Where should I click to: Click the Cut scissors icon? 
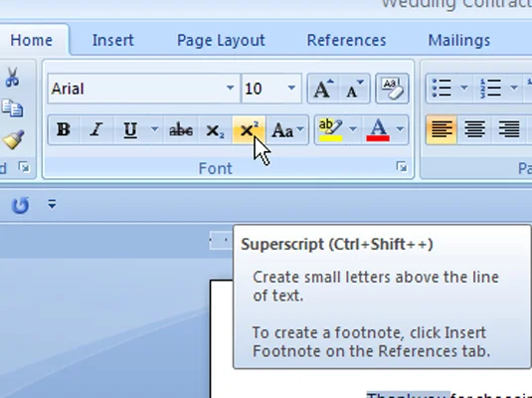12,77
